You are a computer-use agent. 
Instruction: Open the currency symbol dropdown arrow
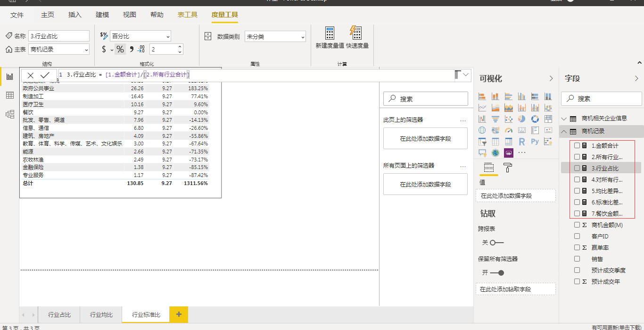pyautogui.click(x=112, y=50)
